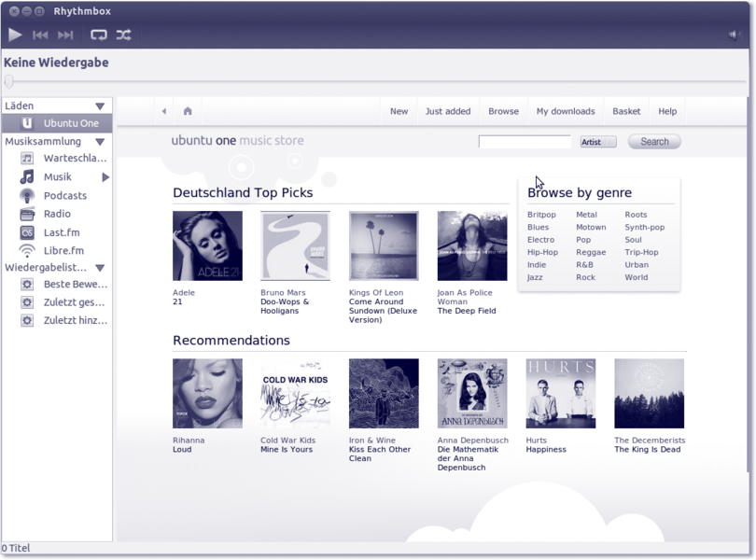756x560 pixels.
Task: Open the Basket tab
Action: 626,111
